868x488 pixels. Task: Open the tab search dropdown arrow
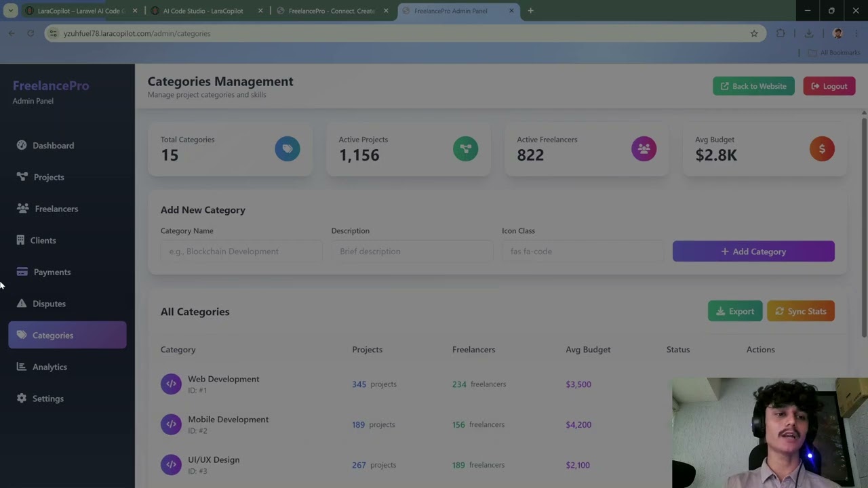point(11,11)
